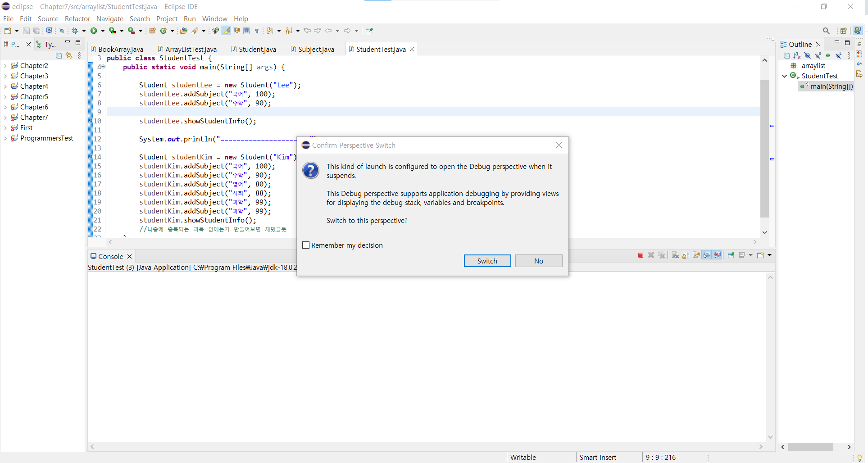Image resolution: width=868 pixels, height=463 pixels.
Task: Toggle Hide Static Members in Outline
Action: click(818, 55)
